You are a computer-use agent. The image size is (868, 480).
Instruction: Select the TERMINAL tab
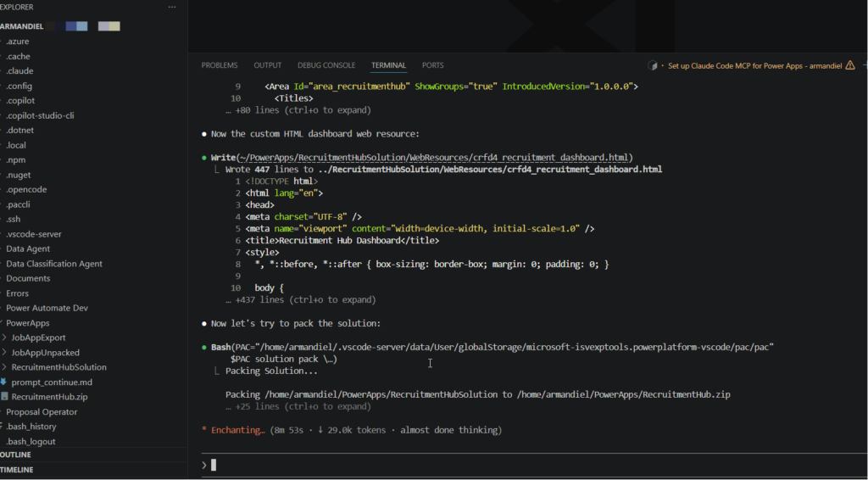coord(388,65)
